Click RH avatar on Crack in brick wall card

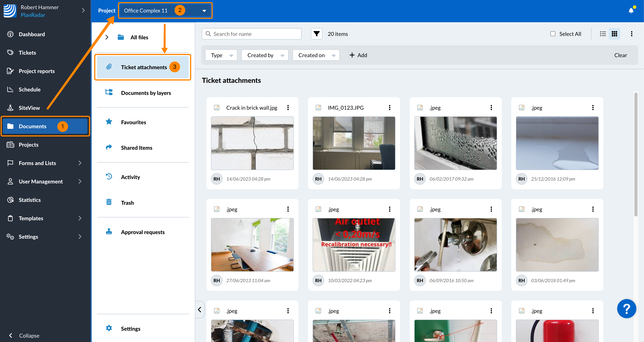point(217,179)
